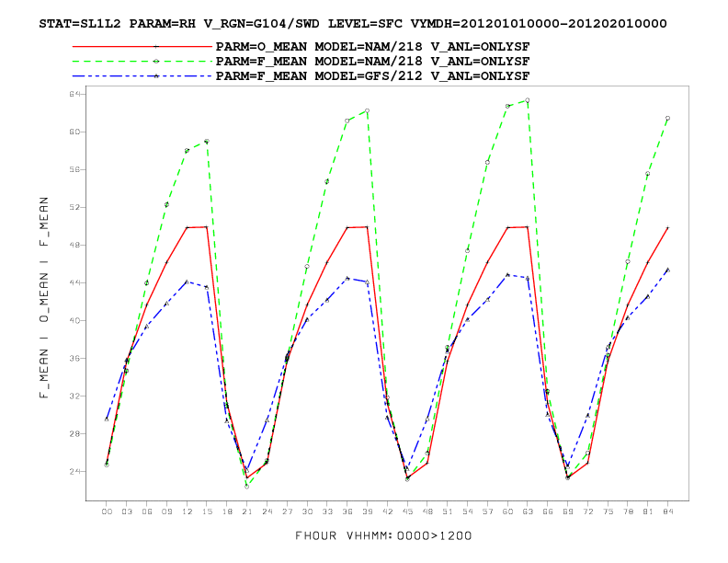The height and width of the screenshot is (563, 728).
Task: Click green NAM forecast peak marker at hour 63
Action: (x=528, y=100)
